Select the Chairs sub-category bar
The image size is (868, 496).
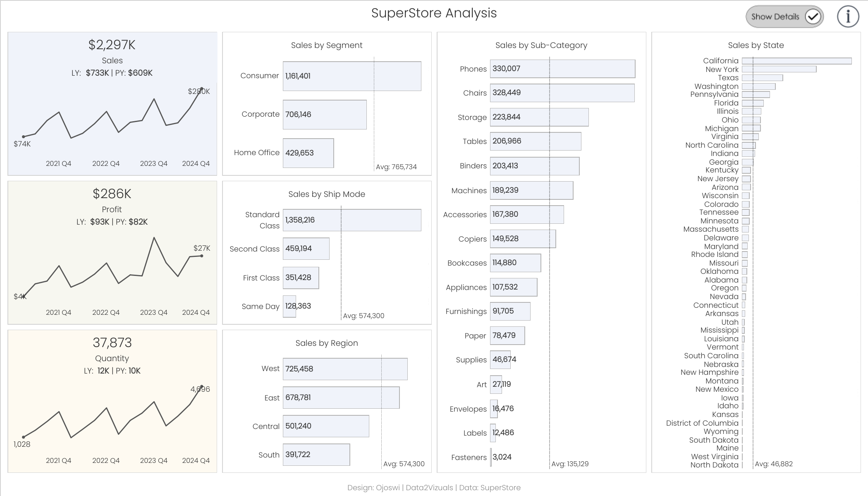(562, 93)
